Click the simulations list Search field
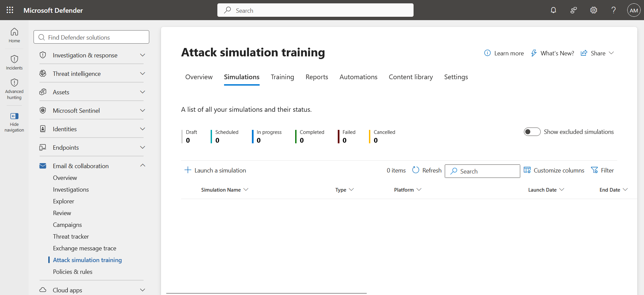 (x=482, y=171)
